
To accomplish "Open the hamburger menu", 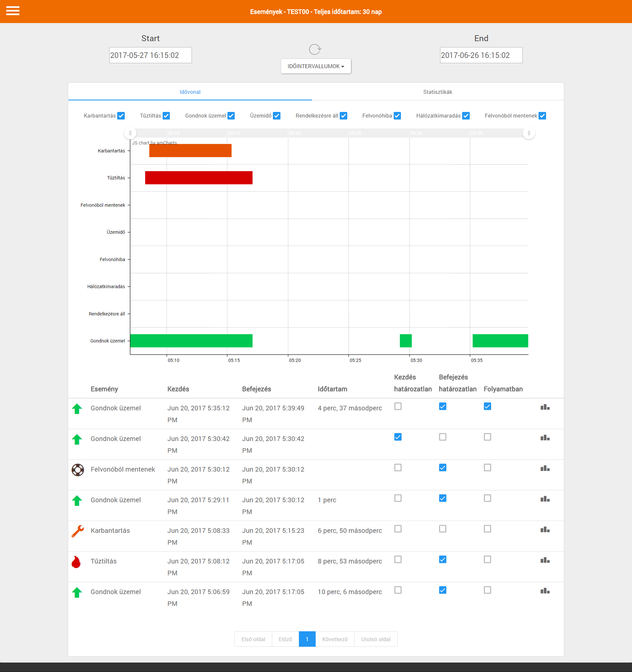I will point(13,11).
